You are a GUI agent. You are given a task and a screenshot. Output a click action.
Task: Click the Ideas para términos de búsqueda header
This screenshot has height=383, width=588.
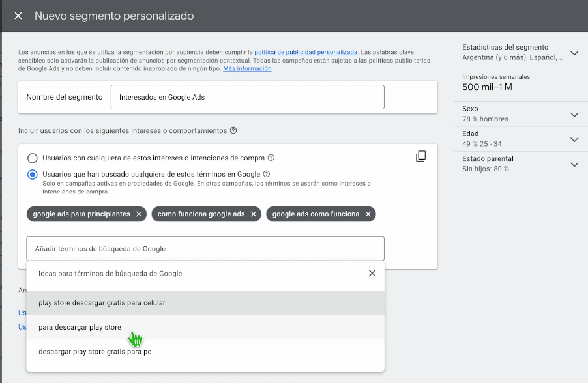pos(110,274)
